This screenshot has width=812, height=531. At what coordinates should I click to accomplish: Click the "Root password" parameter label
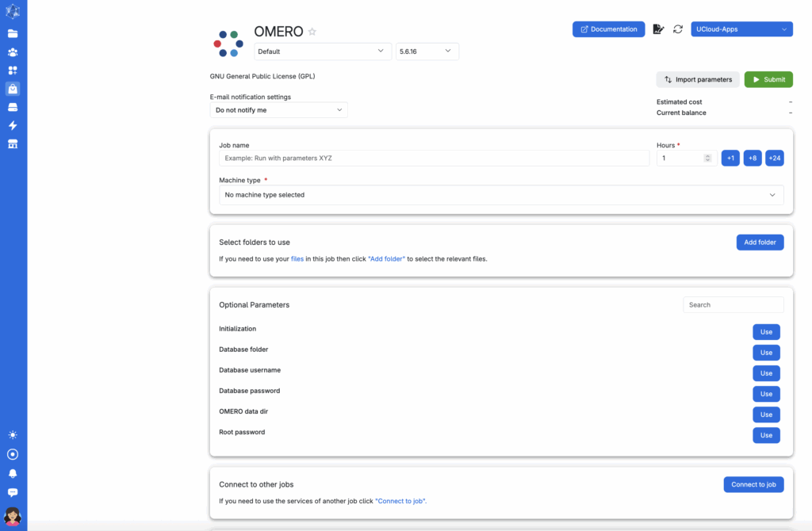pos(242,432)
